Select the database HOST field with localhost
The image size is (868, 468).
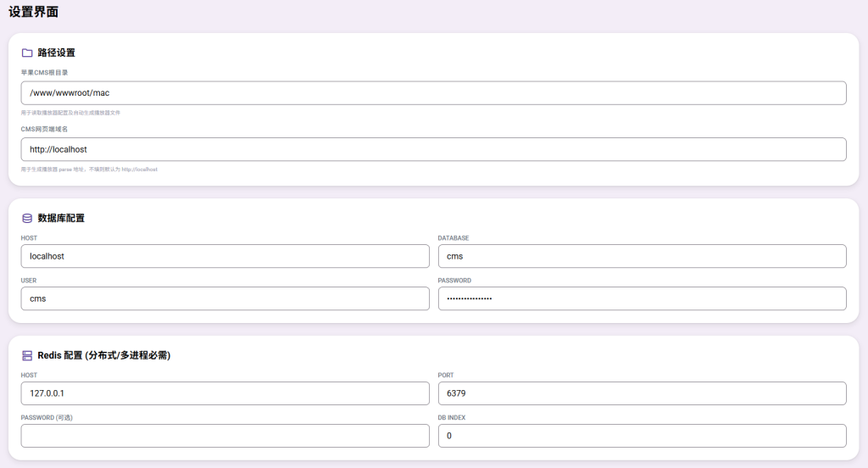coord(225,256)
